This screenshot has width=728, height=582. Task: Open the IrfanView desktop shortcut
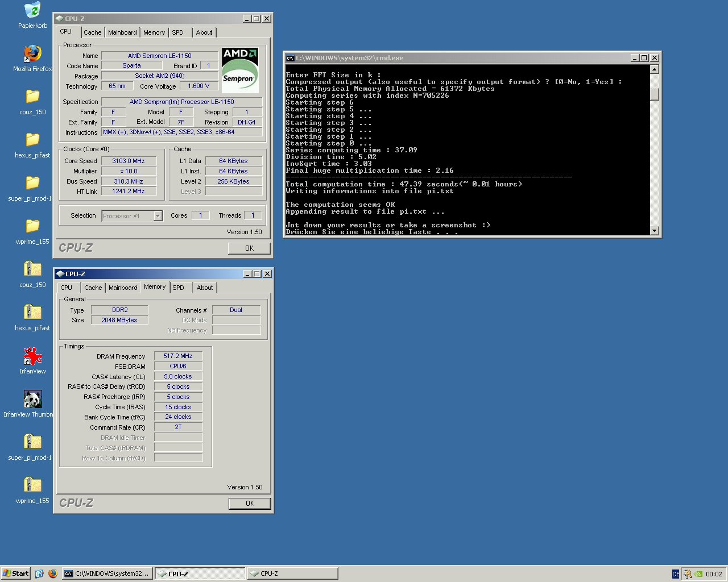(32, 356)
